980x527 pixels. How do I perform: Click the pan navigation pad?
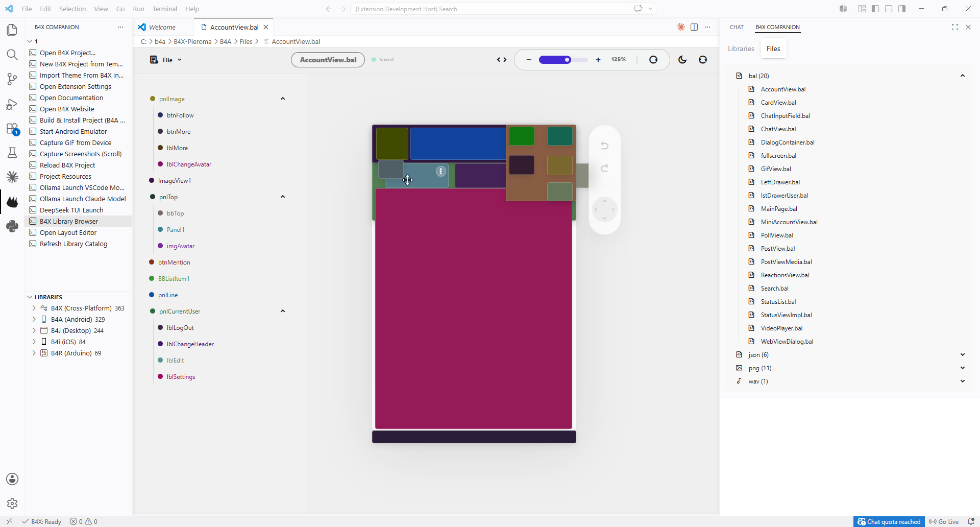point(605,209)
